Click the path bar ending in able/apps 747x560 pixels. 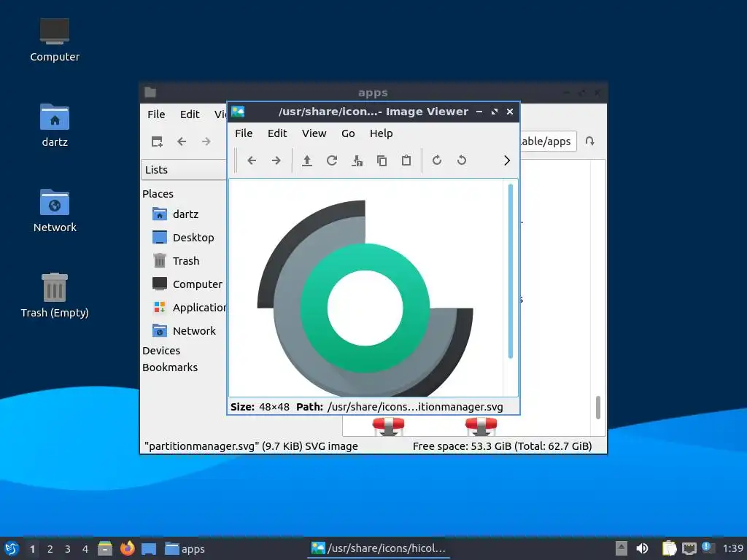[x=548, y=141]
